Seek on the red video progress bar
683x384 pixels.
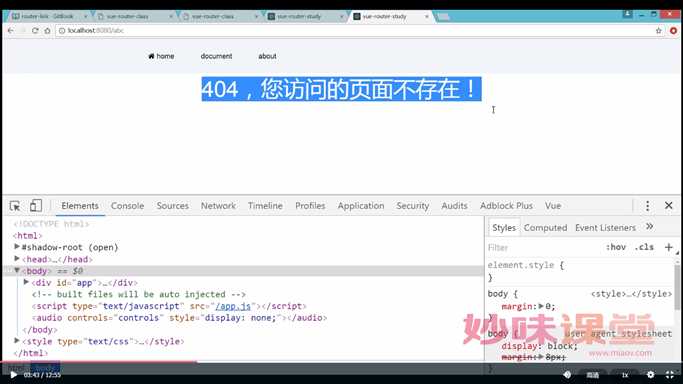click(98, 361)
